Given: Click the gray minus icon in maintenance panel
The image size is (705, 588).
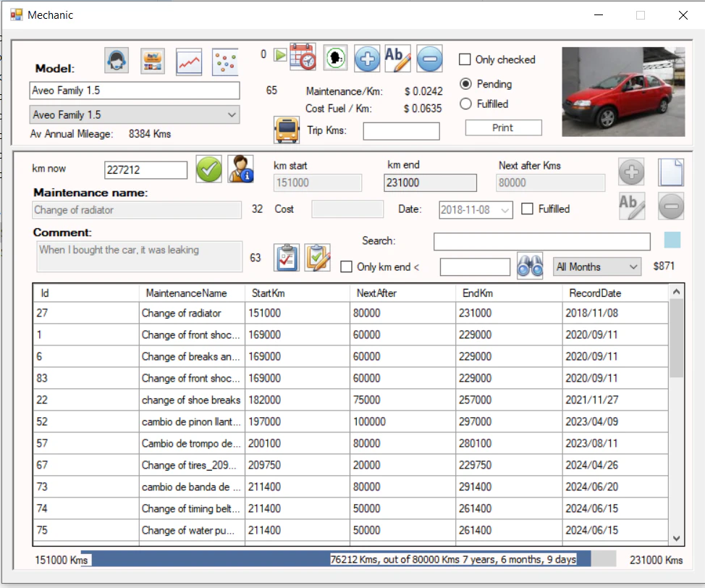Looking at the screenshot, I should (671, 206).
